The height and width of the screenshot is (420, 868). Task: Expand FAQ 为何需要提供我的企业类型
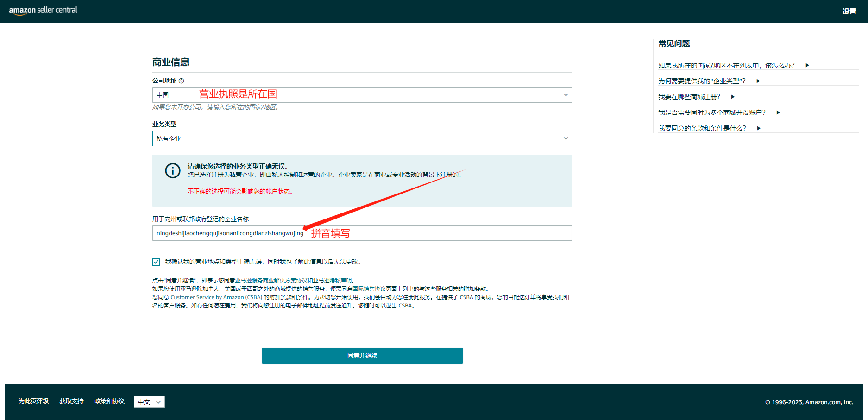click(709, 81)
